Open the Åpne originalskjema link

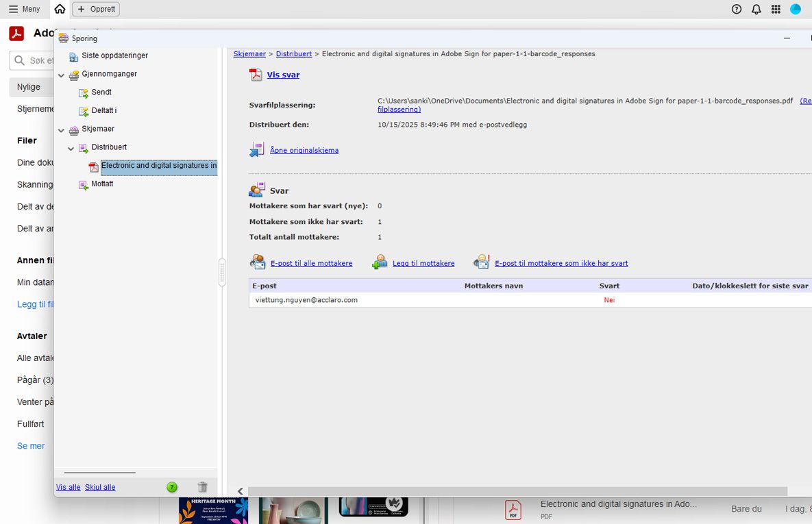coord(304,150)
